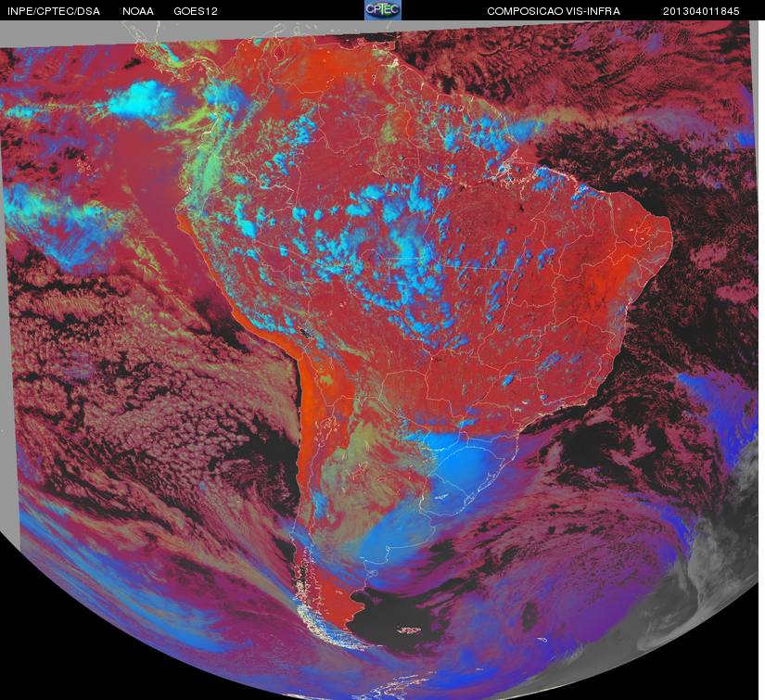
Task: Select the INPE/CPTEC/DSA header text
Action: (54, 11)
